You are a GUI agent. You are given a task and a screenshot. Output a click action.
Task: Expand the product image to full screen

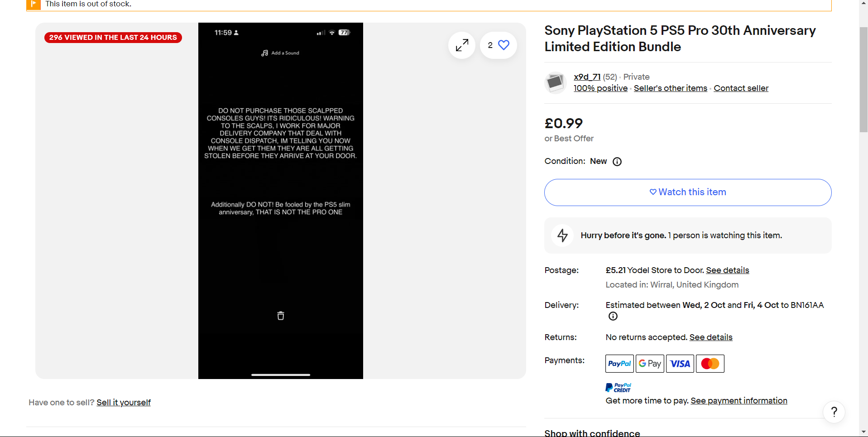tap(462, 45)
